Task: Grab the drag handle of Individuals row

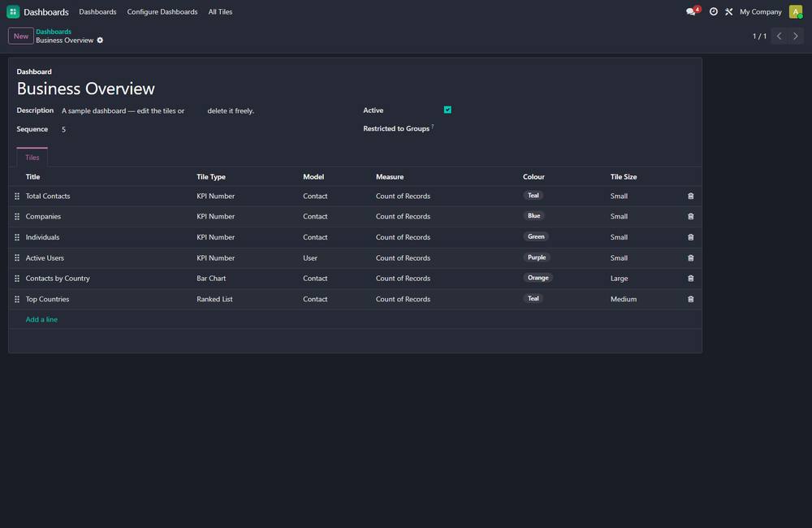Action: pos(17,237)
